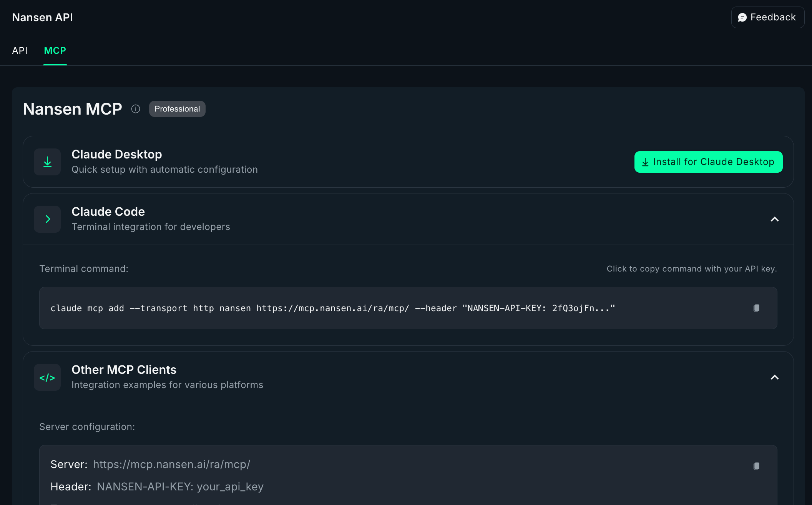Click the Claude Code terminal chevron icon

coord(47,219)
